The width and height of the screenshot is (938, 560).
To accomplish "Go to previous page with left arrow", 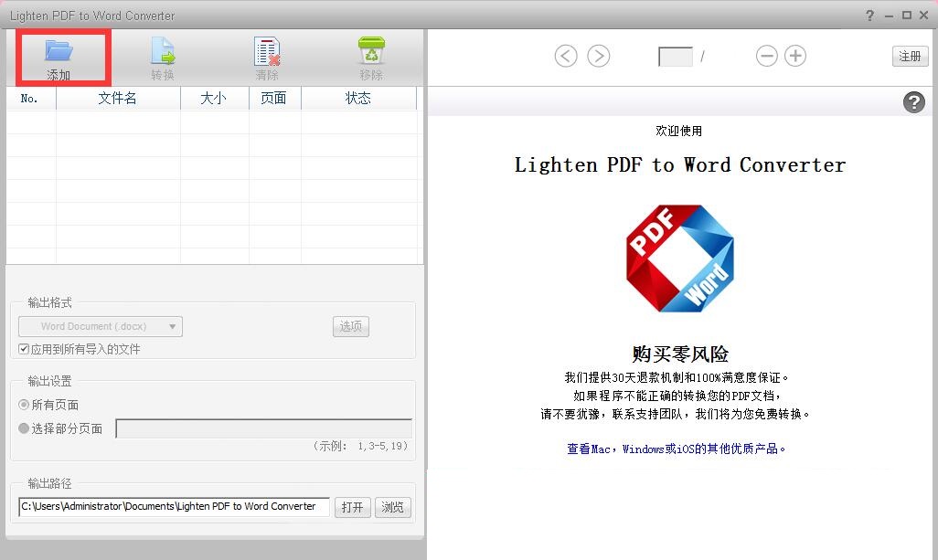I will [566, 57].
